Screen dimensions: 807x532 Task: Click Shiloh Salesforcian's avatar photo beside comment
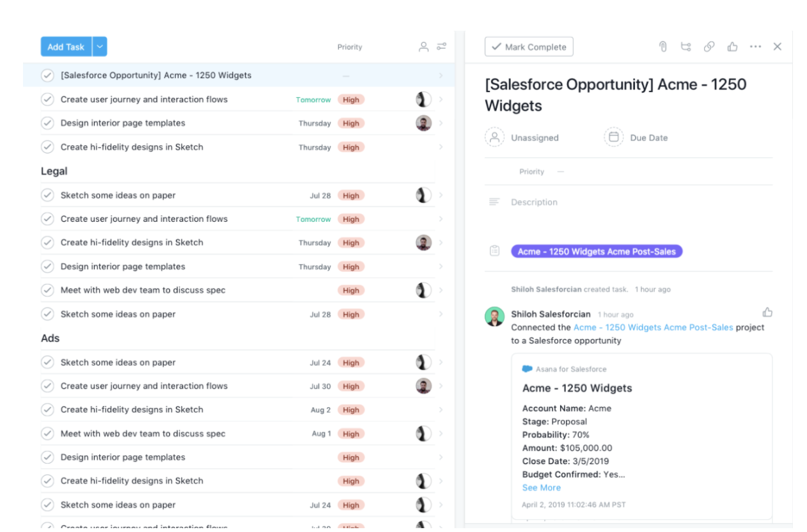pyautogui.click(x=494, y=317)
